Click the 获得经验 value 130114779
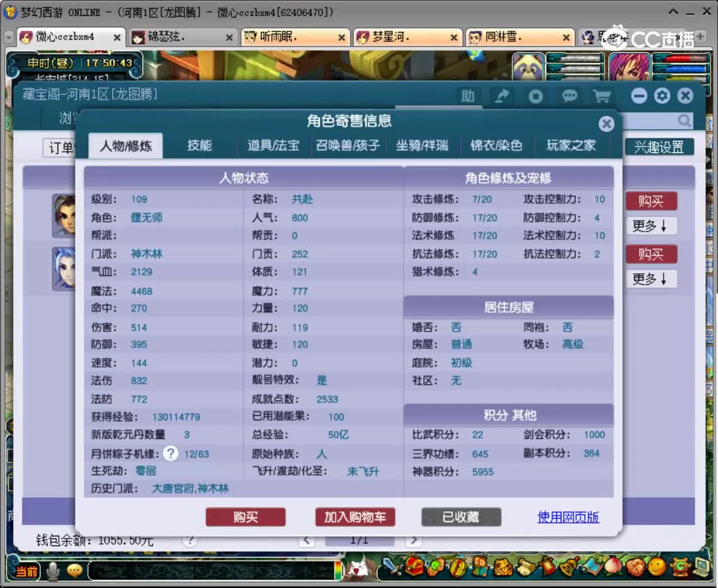 tap(176, 417)
